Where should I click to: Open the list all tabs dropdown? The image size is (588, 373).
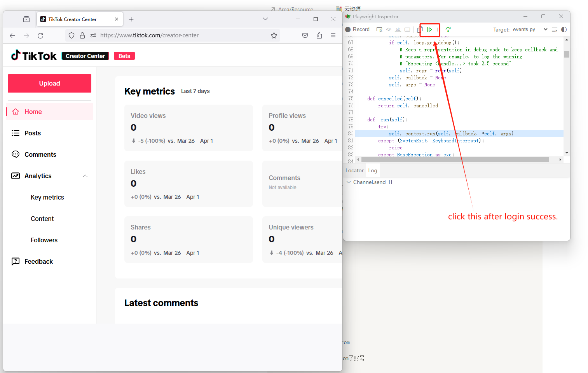[x=265, y=19]
